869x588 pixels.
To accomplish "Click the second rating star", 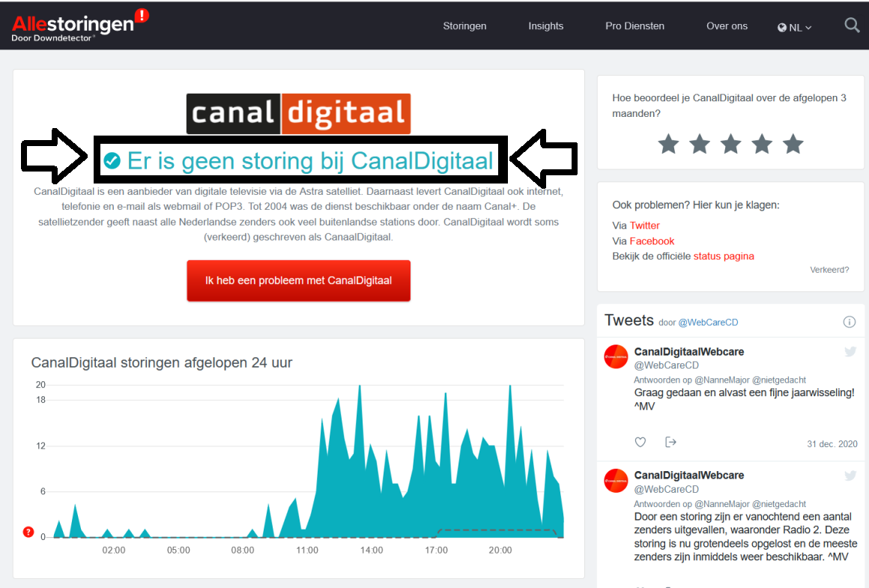I will [700, 144].
